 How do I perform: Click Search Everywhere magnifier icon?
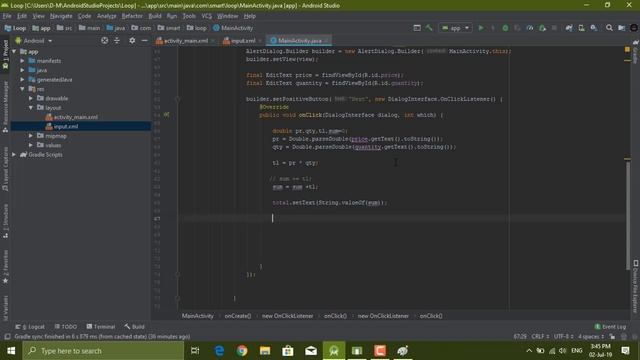[609, 28]
